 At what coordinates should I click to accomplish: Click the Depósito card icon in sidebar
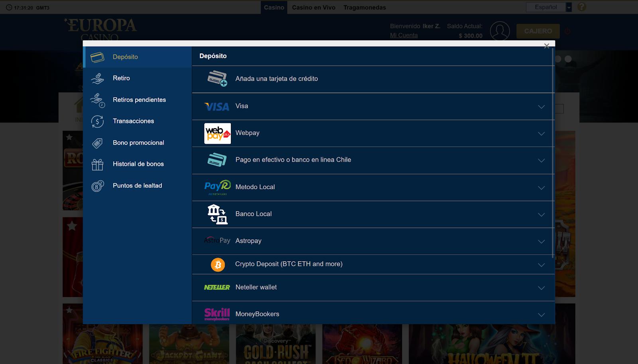tap(97, 57)
